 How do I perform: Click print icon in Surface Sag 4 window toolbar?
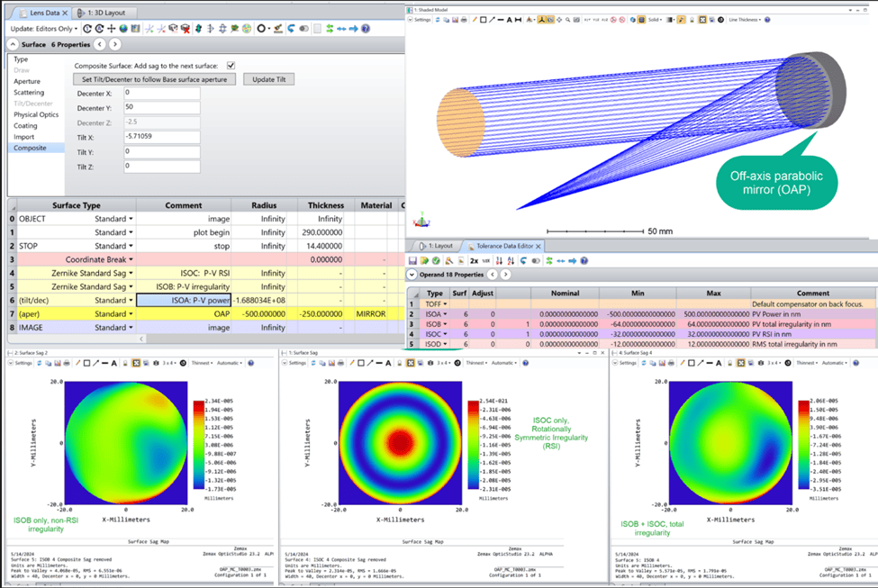(x=671, y=363)
